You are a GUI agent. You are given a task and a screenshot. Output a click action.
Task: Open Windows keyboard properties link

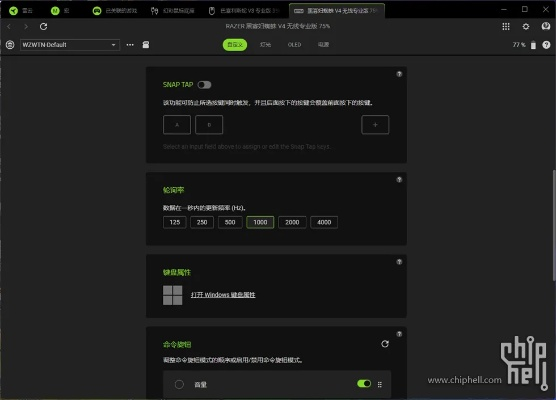223,295
